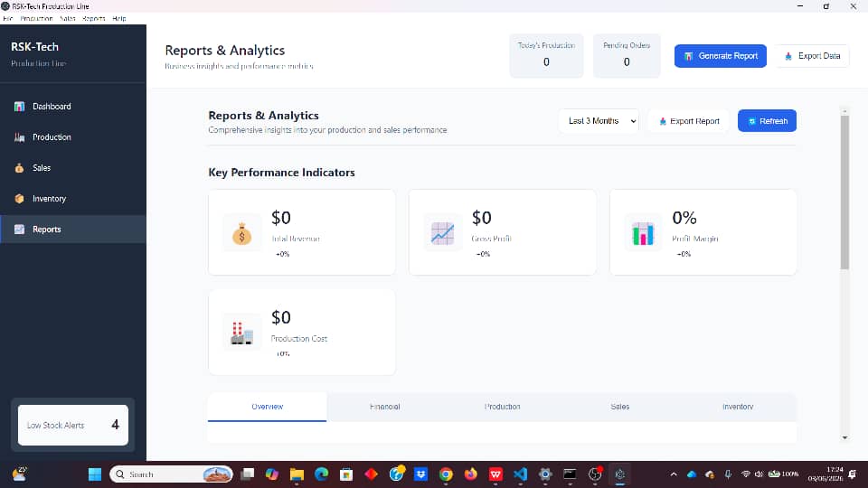Launch Firefox from the taskbar
Image resolution: width=868 pixels, height=488 pixels.
[470, 474]
